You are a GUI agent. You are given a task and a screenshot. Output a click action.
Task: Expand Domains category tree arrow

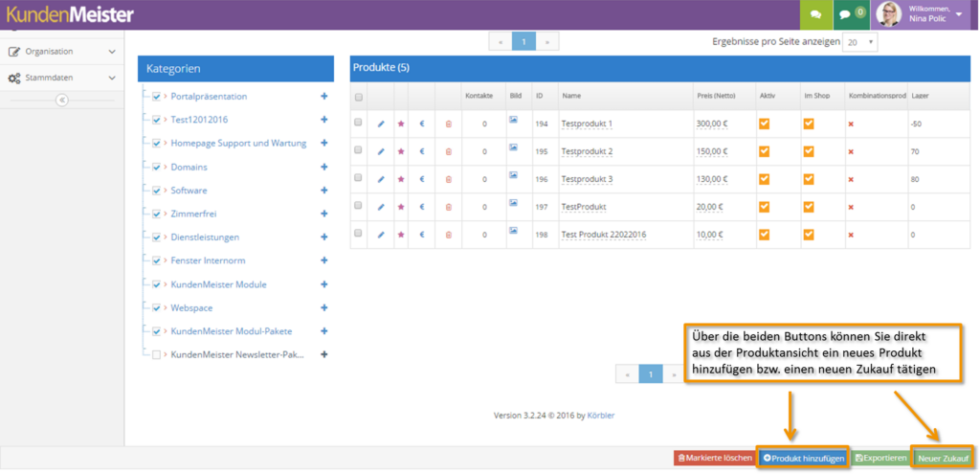tap(166, 167)
